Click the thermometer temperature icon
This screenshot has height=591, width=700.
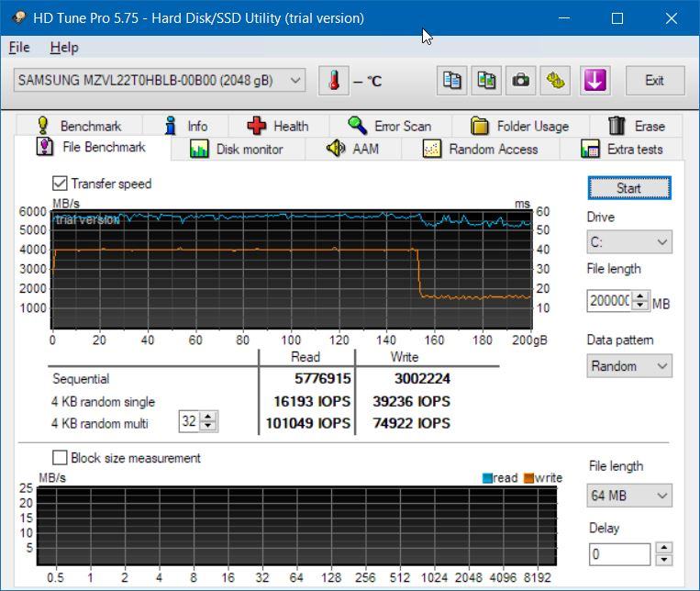[333, 81]
